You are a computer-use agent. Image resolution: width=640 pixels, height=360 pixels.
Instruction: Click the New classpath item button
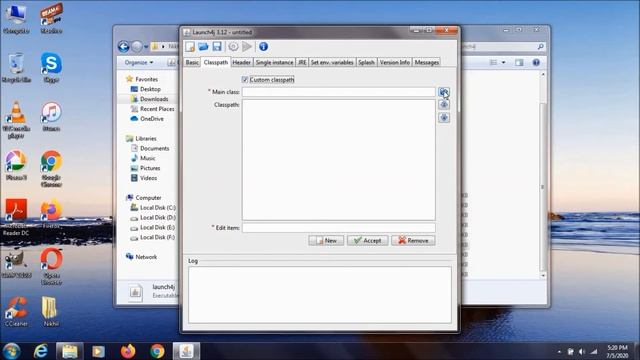click(326, 240)
